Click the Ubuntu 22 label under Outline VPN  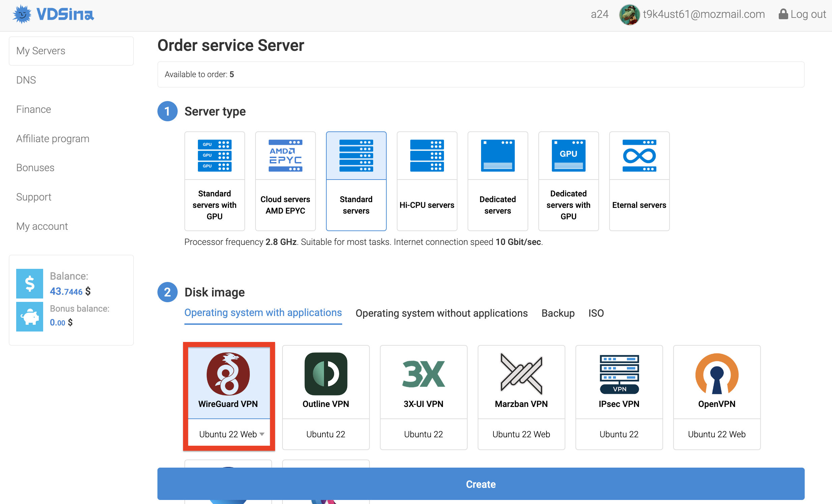pos(326,434)
